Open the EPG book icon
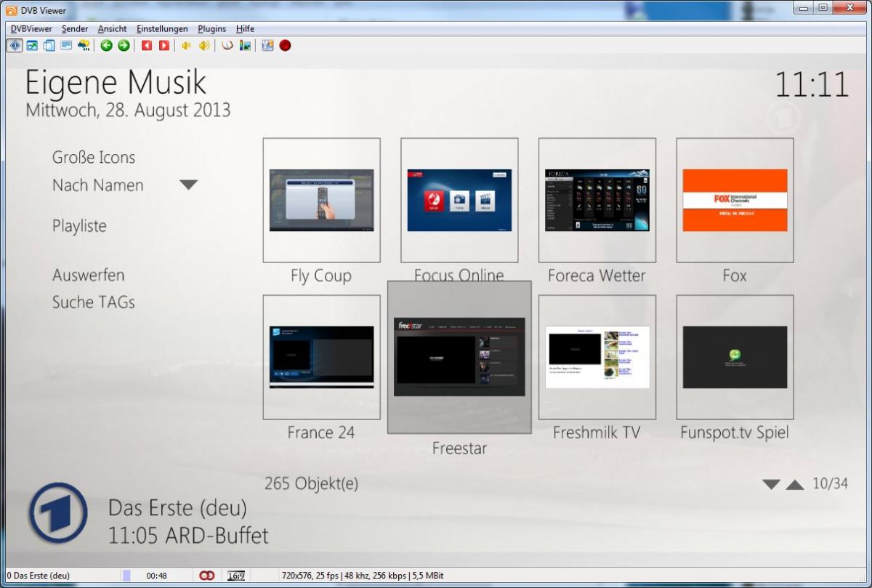 tap(227, 45)
